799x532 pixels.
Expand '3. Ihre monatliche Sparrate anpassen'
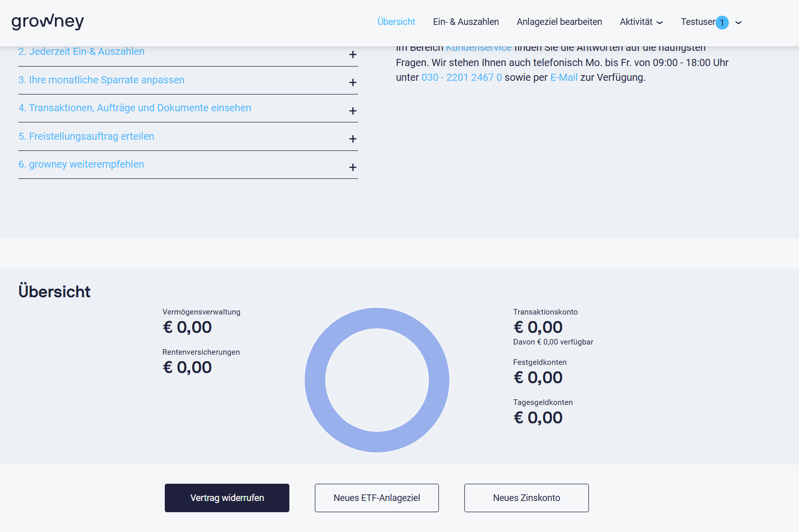click(188, 80)
